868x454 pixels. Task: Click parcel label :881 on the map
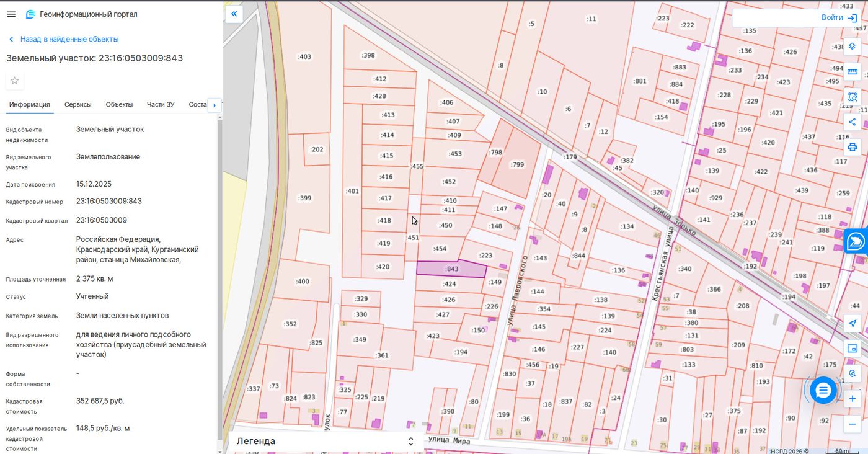(639, 81)
